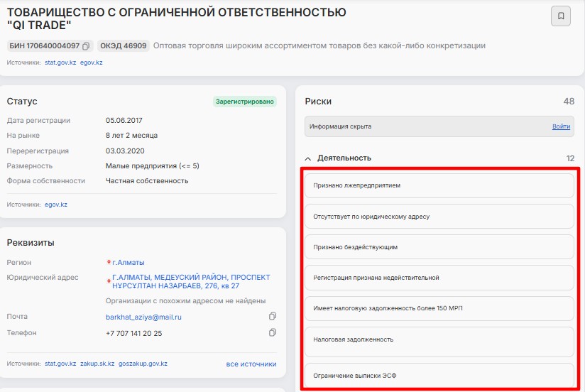The height and width of the screenshot is (392, 585).
Task: Click the Зарегистрировано status badge
Action: (x=245, y=102)
